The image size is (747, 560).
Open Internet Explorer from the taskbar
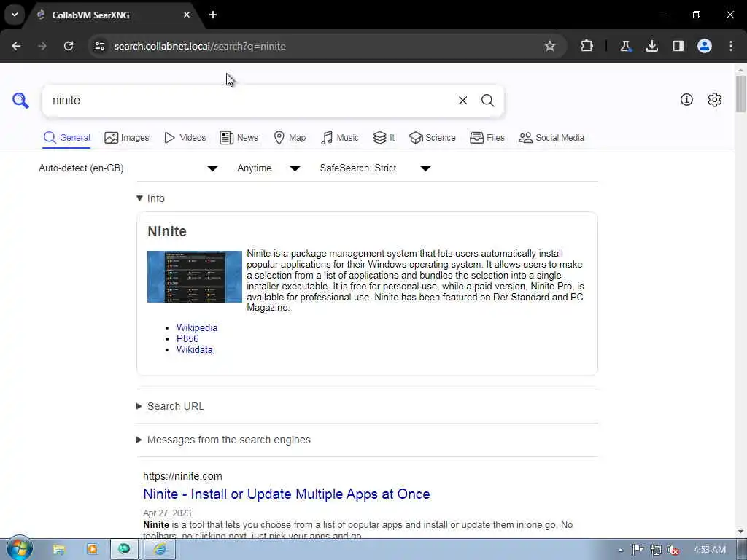pyautogui.click(x=160, y=550)
